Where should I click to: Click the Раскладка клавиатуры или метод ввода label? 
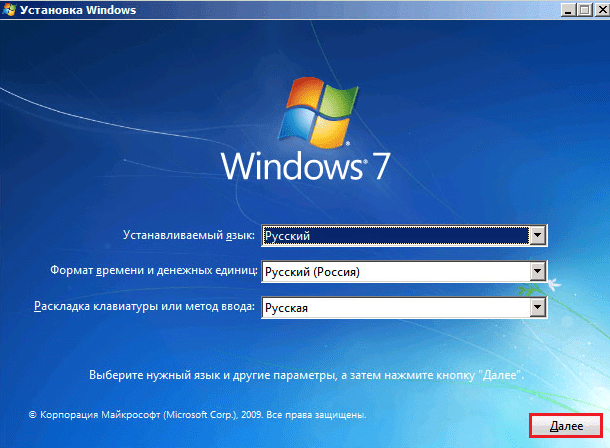pyautogui.click(x=144, y=306)
